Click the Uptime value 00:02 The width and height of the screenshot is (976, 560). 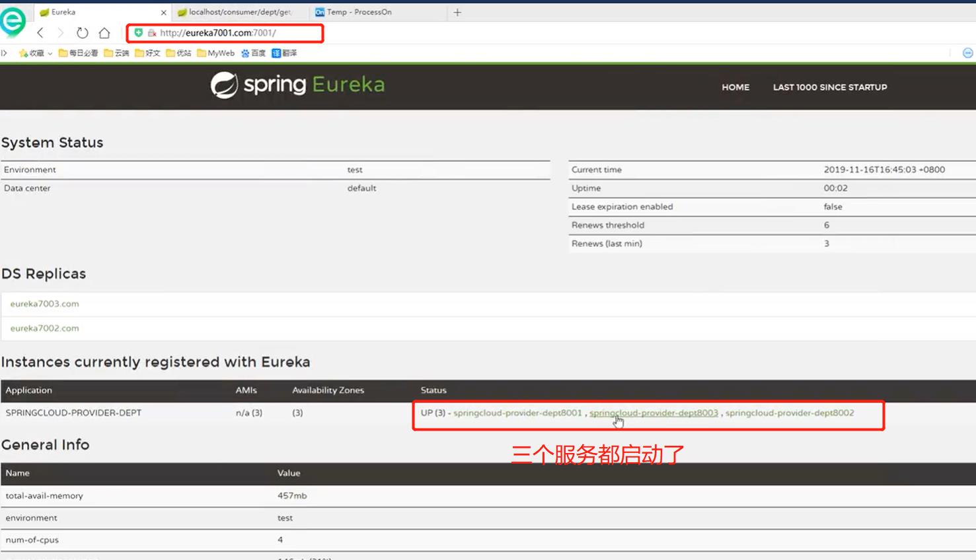[x=836, y=188]
